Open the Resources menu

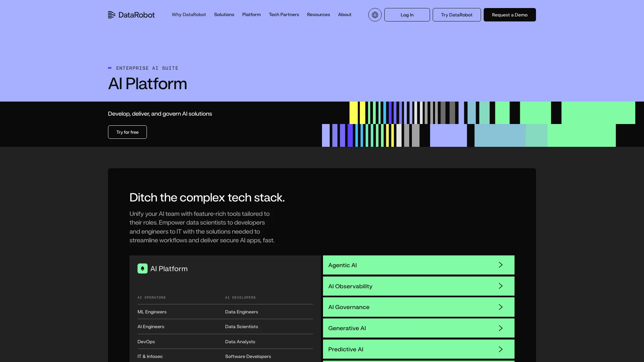tap(318, 15)
